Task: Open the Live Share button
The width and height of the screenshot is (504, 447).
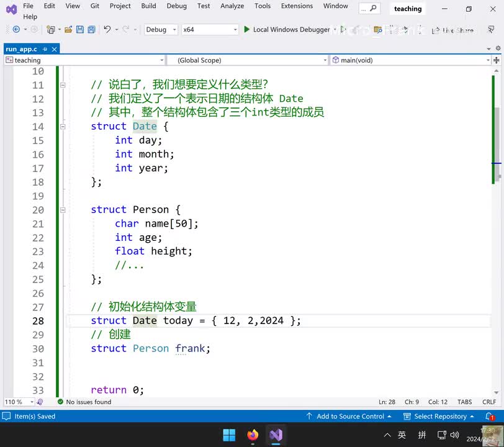Action: 452,30
